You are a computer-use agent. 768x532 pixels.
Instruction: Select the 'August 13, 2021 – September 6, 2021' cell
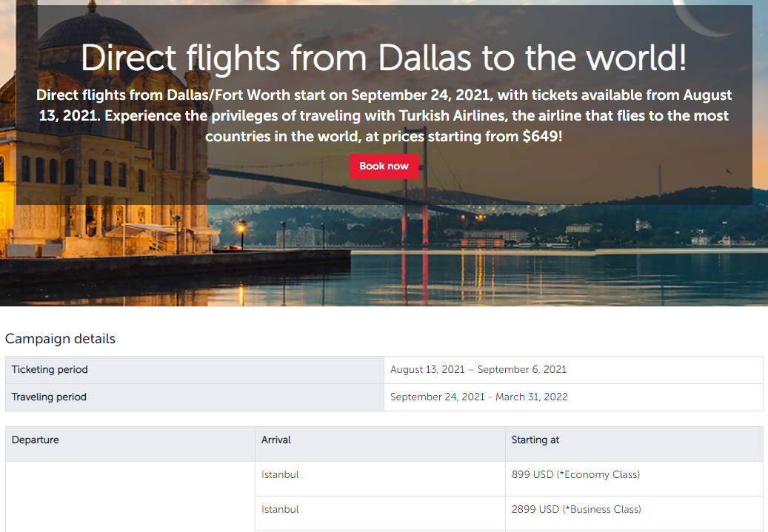[573, 370]
